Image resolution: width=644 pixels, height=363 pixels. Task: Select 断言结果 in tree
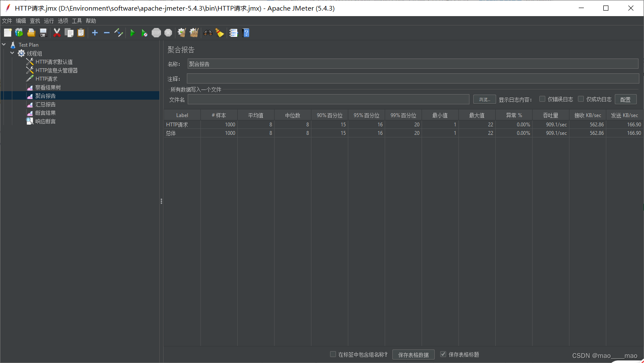pos(45,113)
